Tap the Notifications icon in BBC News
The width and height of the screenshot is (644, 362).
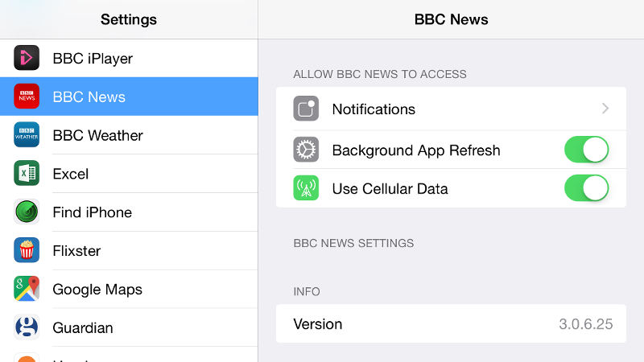[x=306, y=109]
